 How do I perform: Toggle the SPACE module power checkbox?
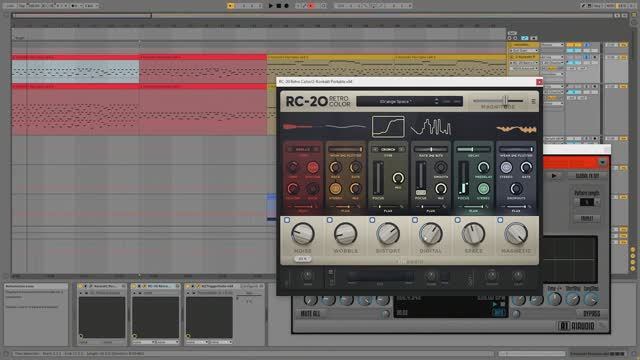(458, 220)
